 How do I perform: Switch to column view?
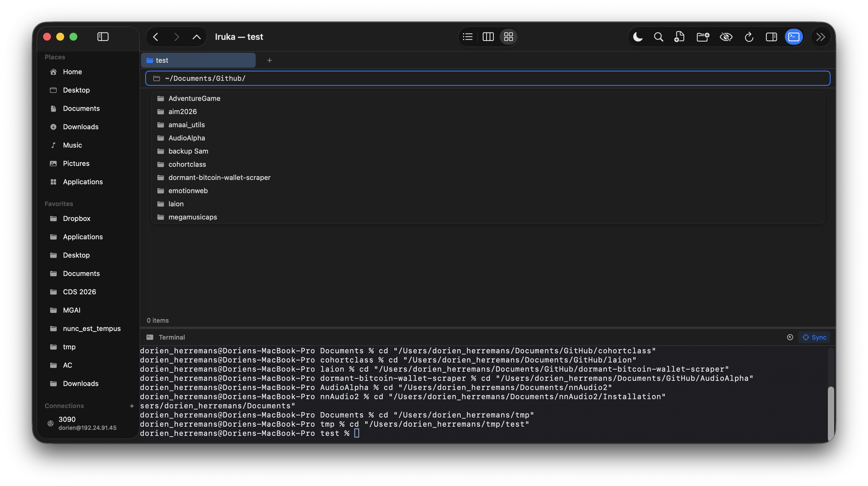488,37
